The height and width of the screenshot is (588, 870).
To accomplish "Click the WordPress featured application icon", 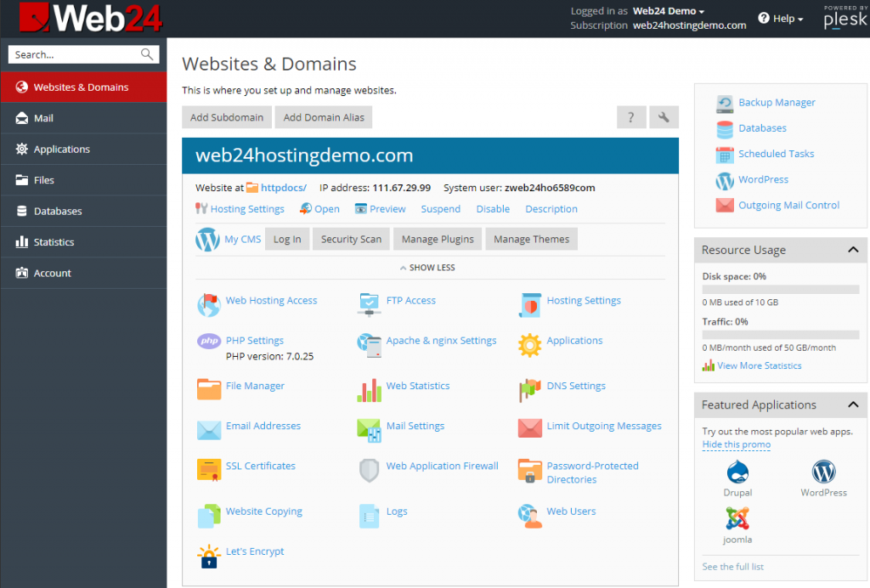I will point(823,472).
